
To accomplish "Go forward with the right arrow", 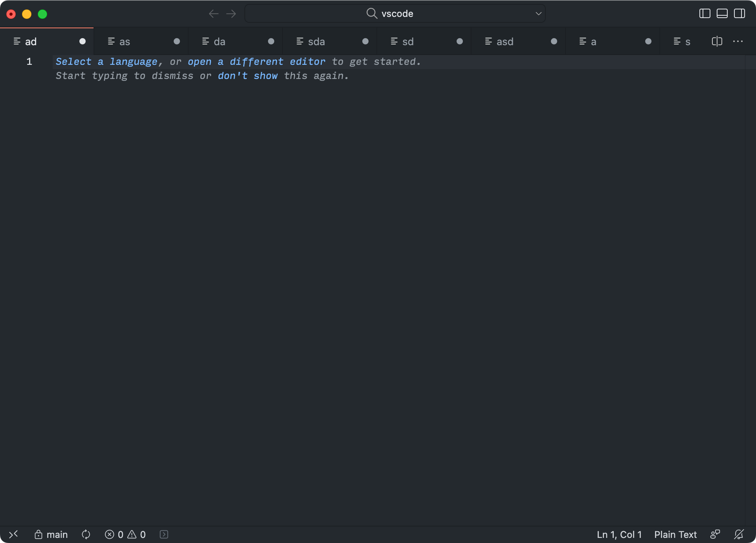I will tap(231, 14).
